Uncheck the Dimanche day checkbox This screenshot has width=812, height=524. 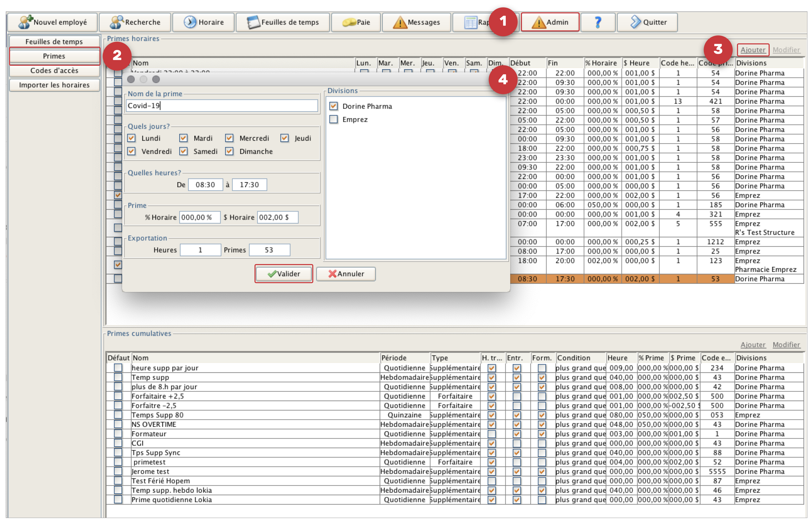[x=229, y=151]
